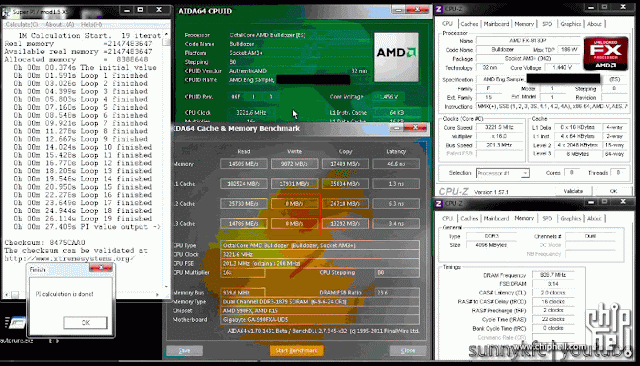Click the Super PI title bar icon
The width and height of the screenshot is (640, 366).
[x=6, y=13]
